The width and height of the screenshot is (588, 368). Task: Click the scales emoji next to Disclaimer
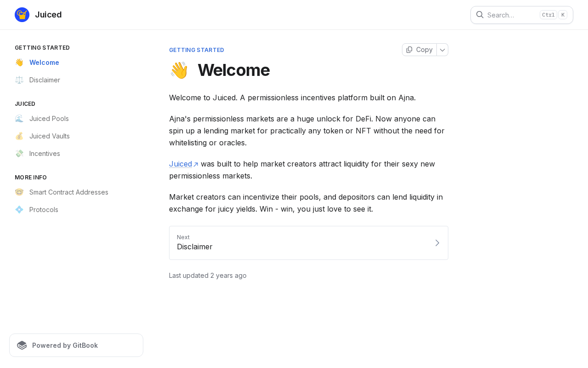pos(19,80)
